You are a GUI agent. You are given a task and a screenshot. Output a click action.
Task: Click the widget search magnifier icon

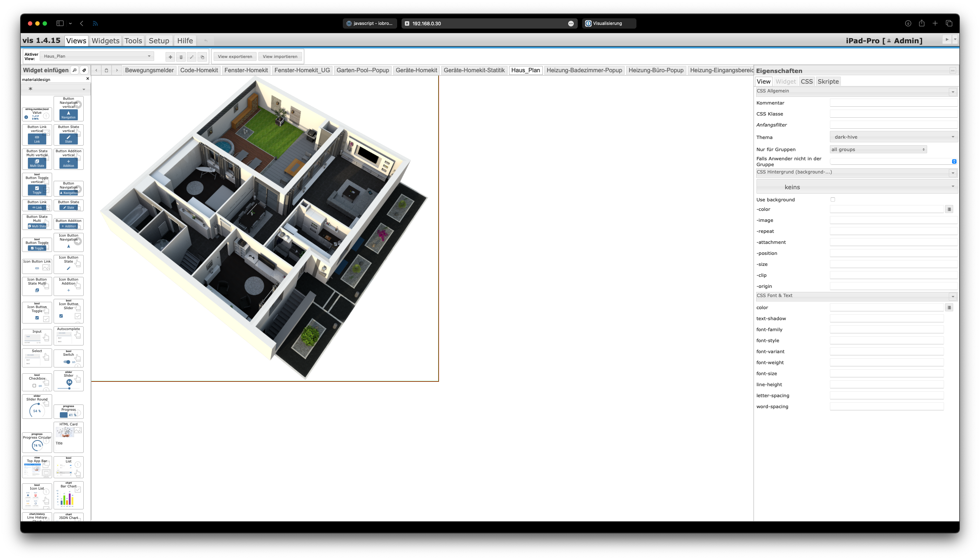(75, 70)
